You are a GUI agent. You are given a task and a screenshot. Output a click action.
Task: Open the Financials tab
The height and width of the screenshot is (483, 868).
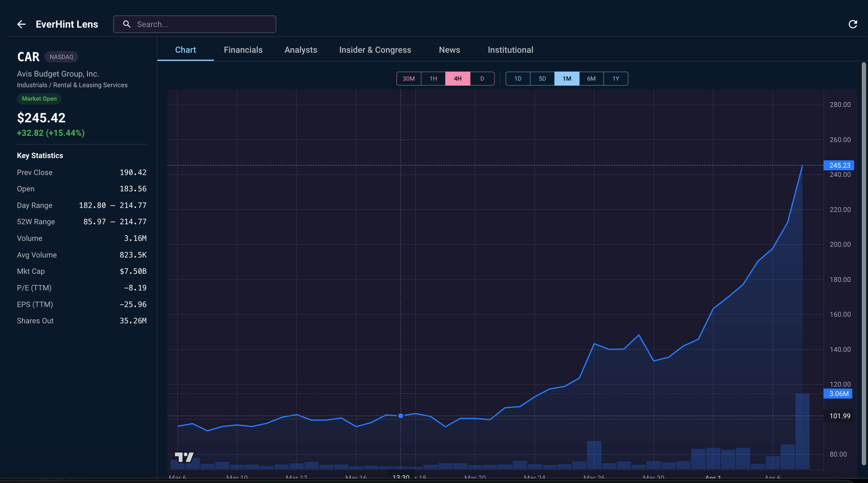click(243, 50)
